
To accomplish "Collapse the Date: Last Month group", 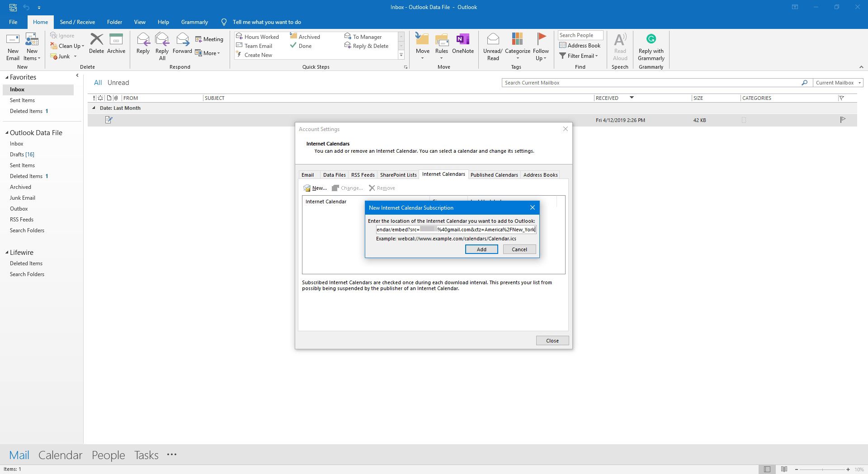I will coord(94,108).
